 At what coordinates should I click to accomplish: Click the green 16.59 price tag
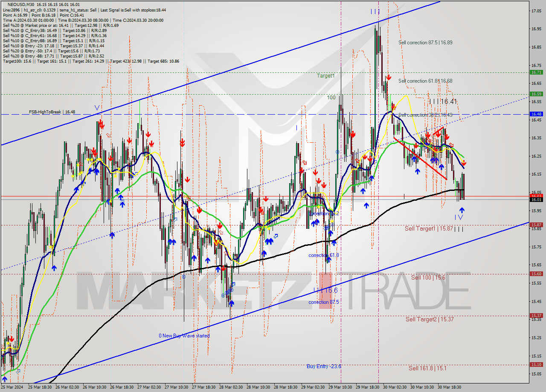pos(536,94)
